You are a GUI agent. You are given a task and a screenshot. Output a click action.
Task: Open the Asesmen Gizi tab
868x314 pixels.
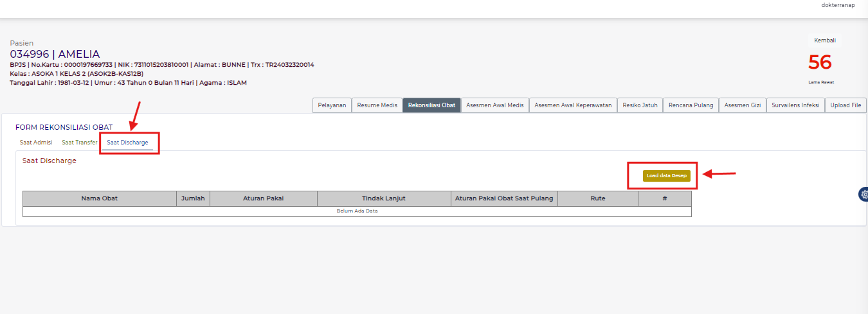tap(742, 105)
